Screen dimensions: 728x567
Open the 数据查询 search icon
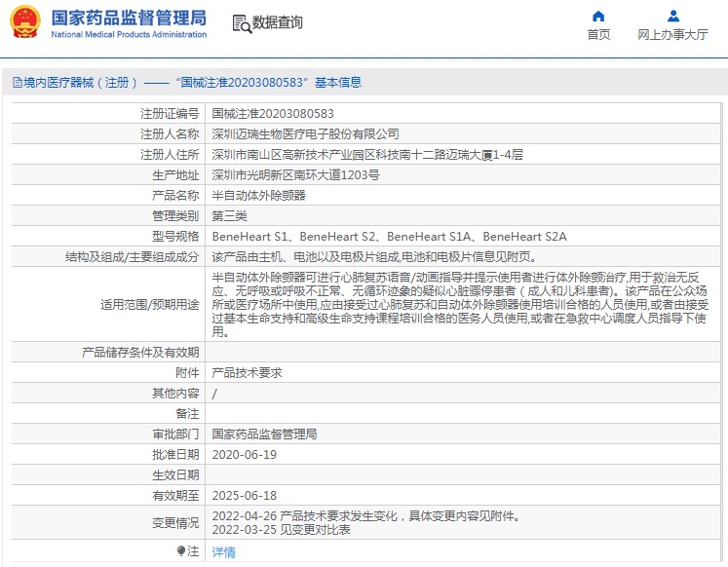(x=242, y=23)
